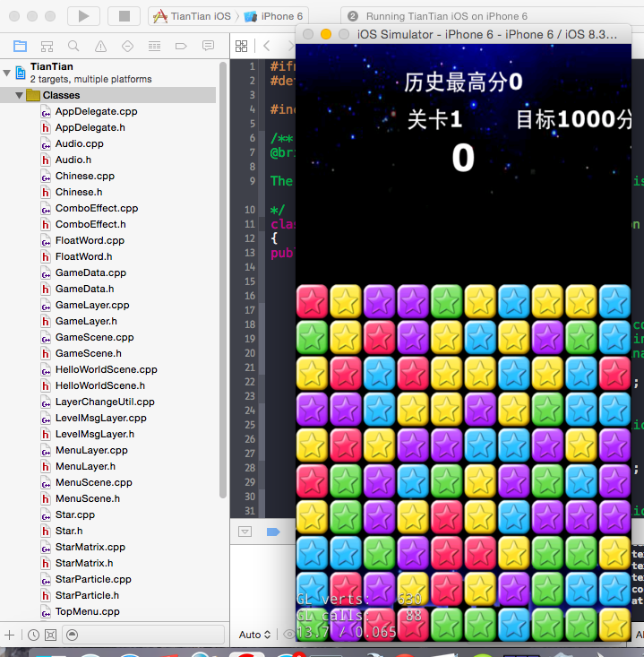Image resolution: width=644 pixels, height=657 pixels.
Task: Click the activity status running message
Action: [446, 16]
